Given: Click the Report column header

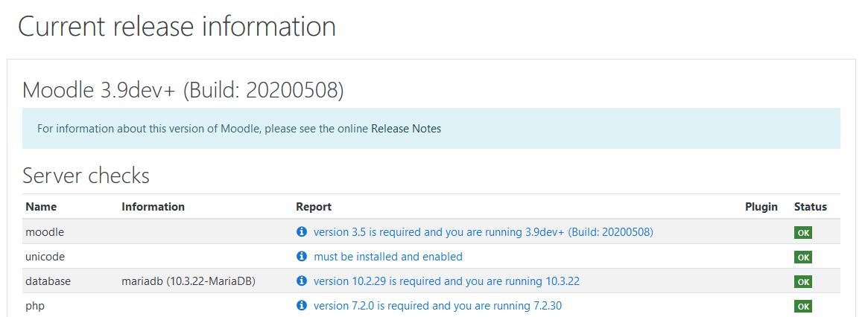Looking at the screenshot, I should point(314,207).
